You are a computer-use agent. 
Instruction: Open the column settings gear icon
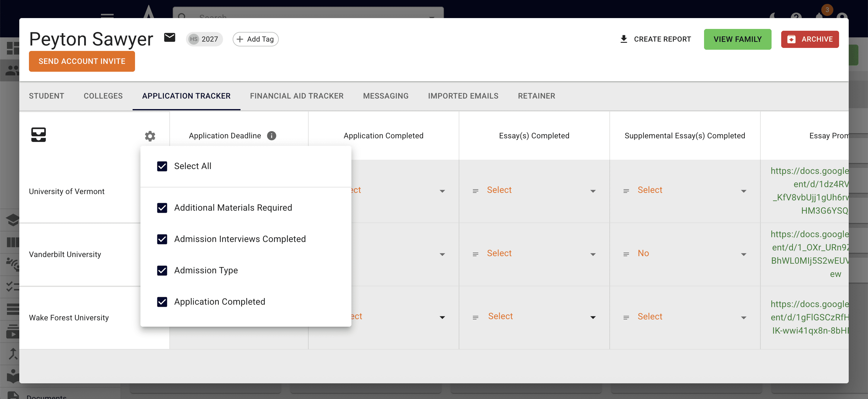coord(150,136)
